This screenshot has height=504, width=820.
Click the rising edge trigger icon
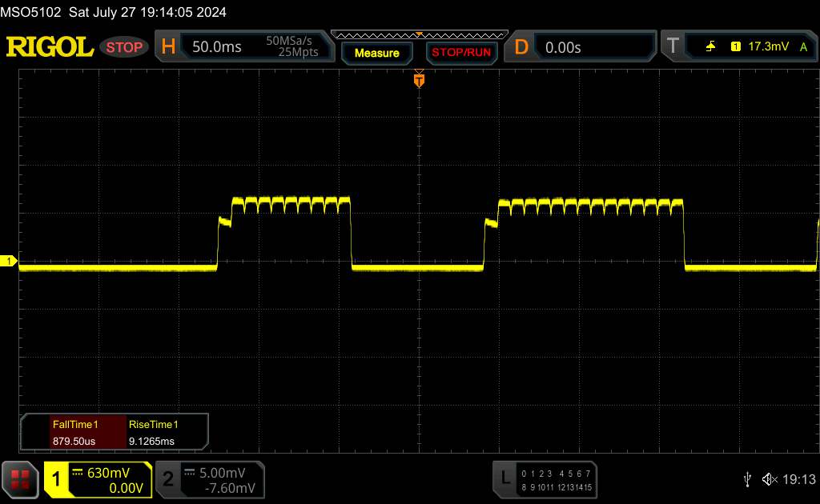tap(710, 46)
